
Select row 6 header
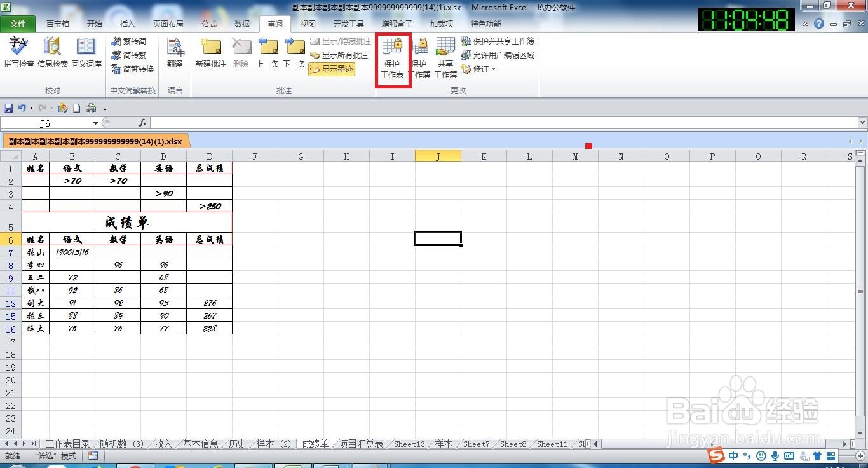coord(10,239)
